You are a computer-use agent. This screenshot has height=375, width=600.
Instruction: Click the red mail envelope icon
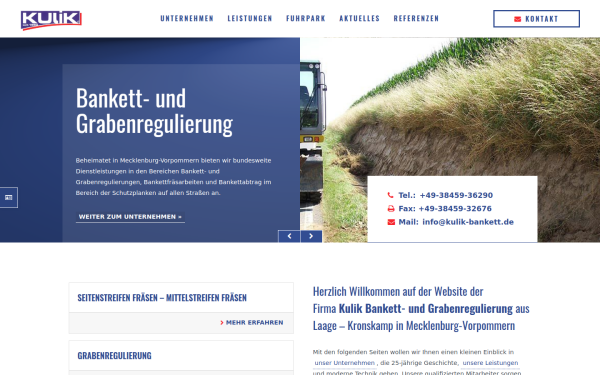tap(391, 222)
